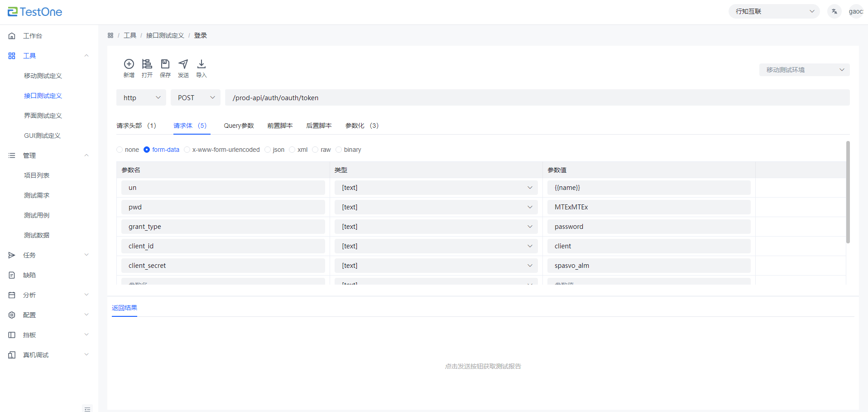Click the 保存 (save) toolbar icon

point(165,64)
